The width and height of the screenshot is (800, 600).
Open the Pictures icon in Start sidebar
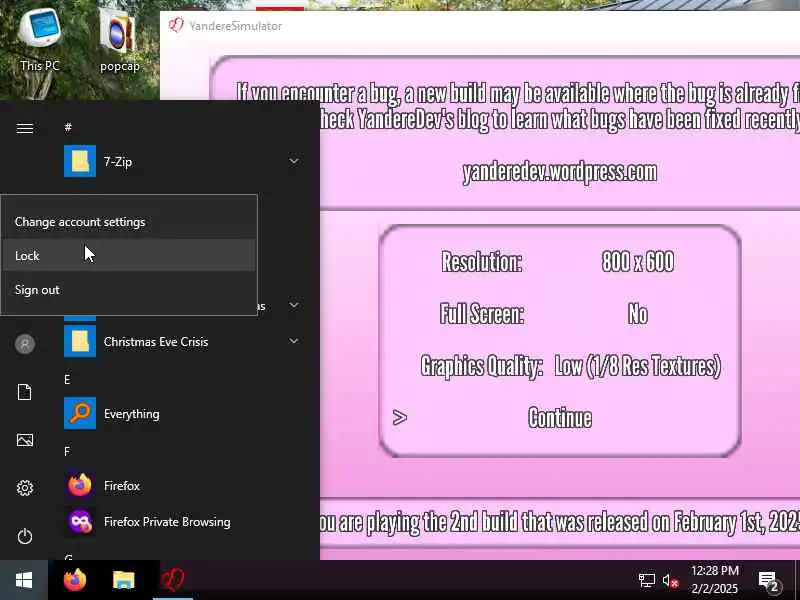25,440
